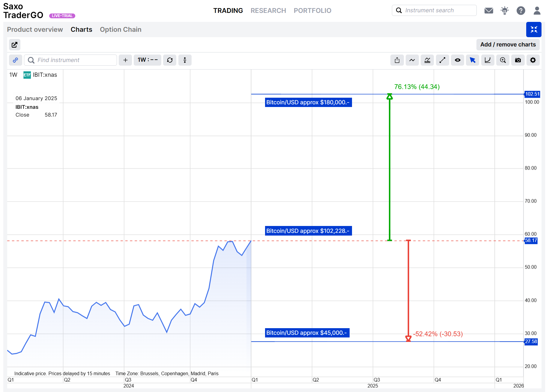This screenshot has height=392, width=546.
Task: Click the curve axis scale icon
Action: tap(488, 60)
